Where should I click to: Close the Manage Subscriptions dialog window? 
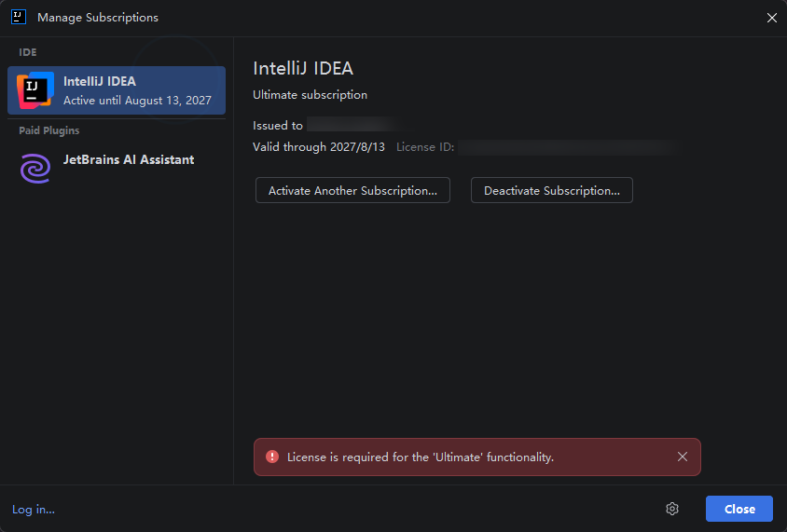pos(772,18)
